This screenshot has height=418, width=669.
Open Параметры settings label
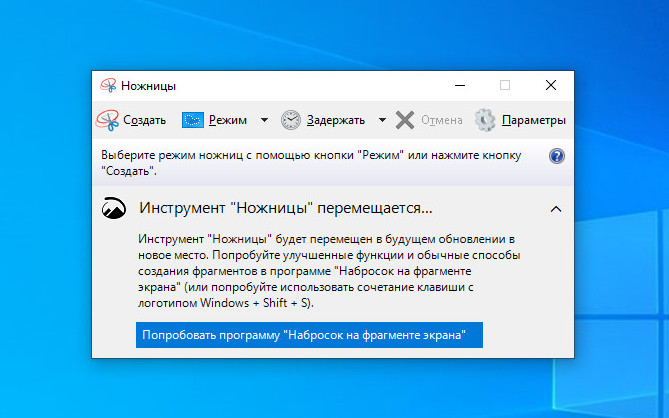(x=534, y=120)
